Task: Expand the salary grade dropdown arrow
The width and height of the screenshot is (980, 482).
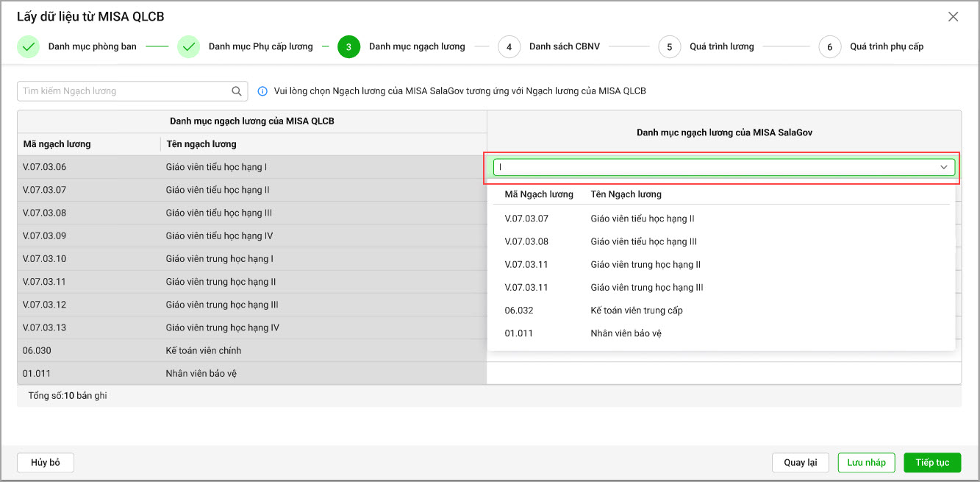Action: click(944, 168)
